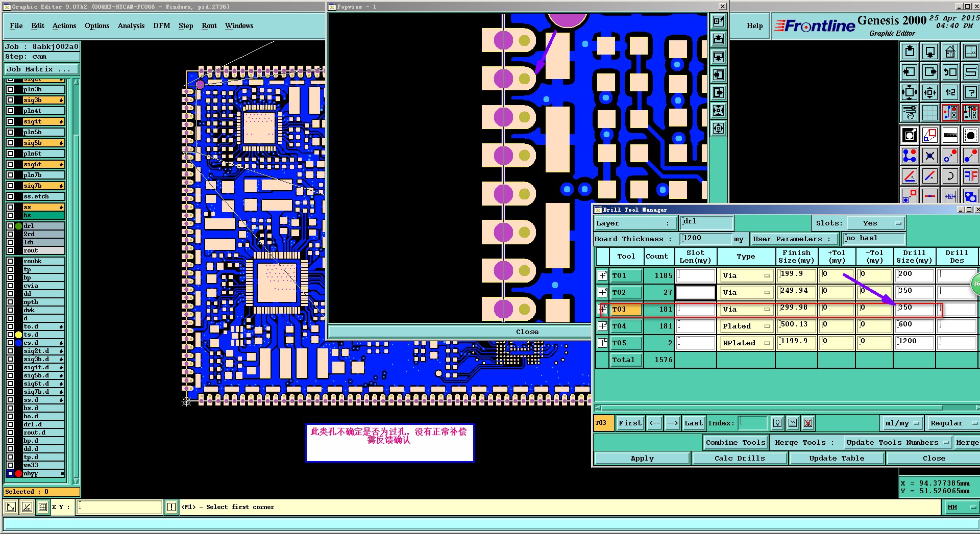The width and height of the screenshot is (980, 534).
Task: Click the pan down icon in main toolbar
Action: coord(930,52)
